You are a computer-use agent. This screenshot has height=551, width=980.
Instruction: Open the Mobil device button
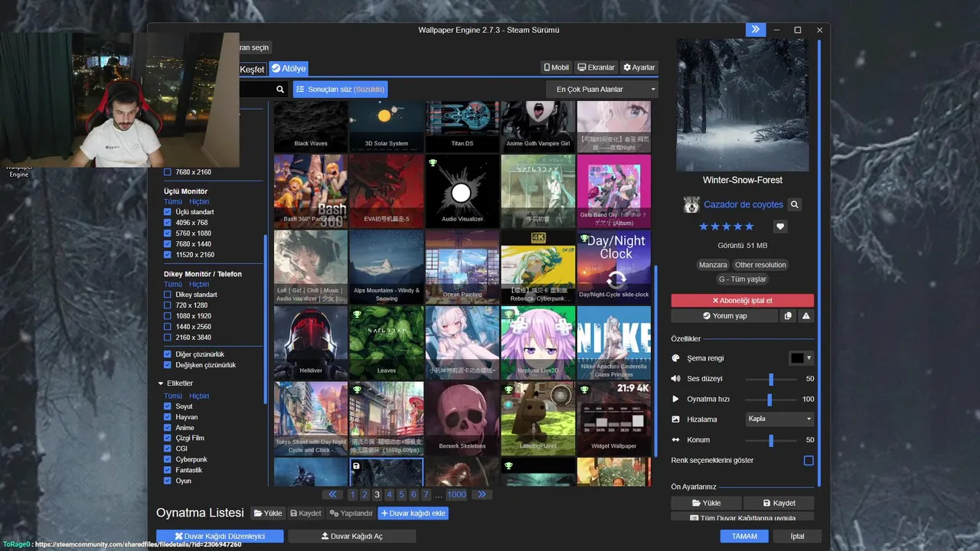pyautogui.click(x=557, y=67)
